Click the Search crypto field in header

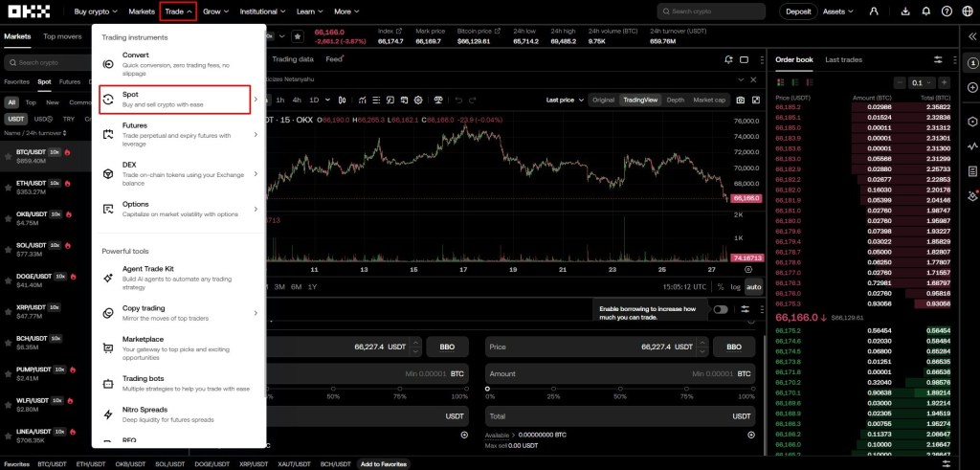(x=711, y=11)
